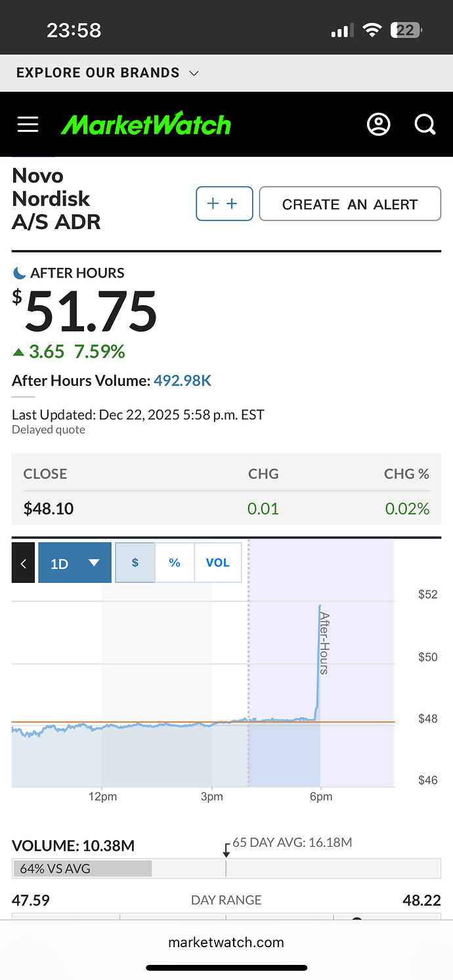
Task: Click the after hours moon icon
Action: (x=20, y=273)
